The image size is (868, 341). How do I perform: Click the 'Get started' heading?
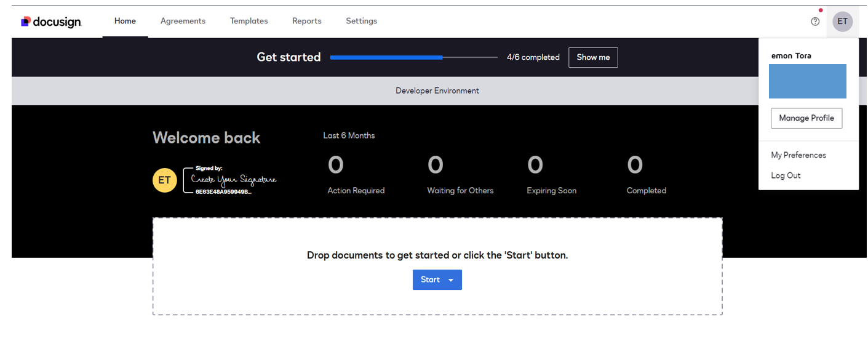289,57
